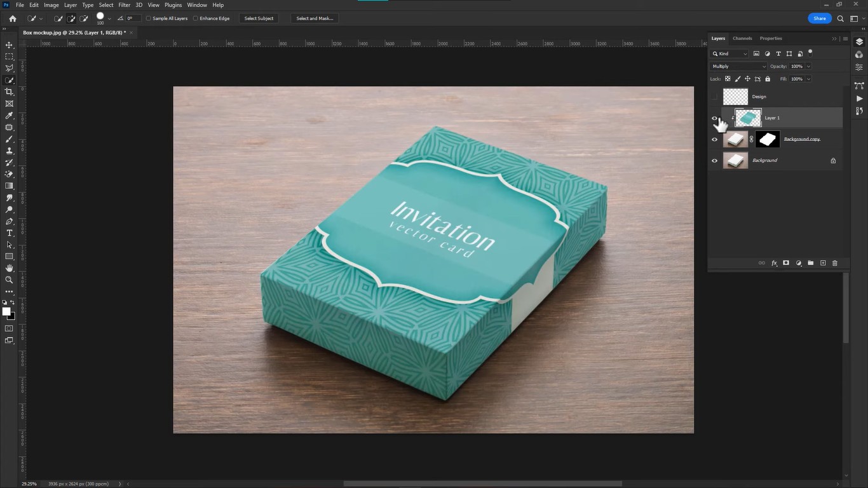Select the Crop tool
The height and width of the screenshot is (488, 868).
9,91
